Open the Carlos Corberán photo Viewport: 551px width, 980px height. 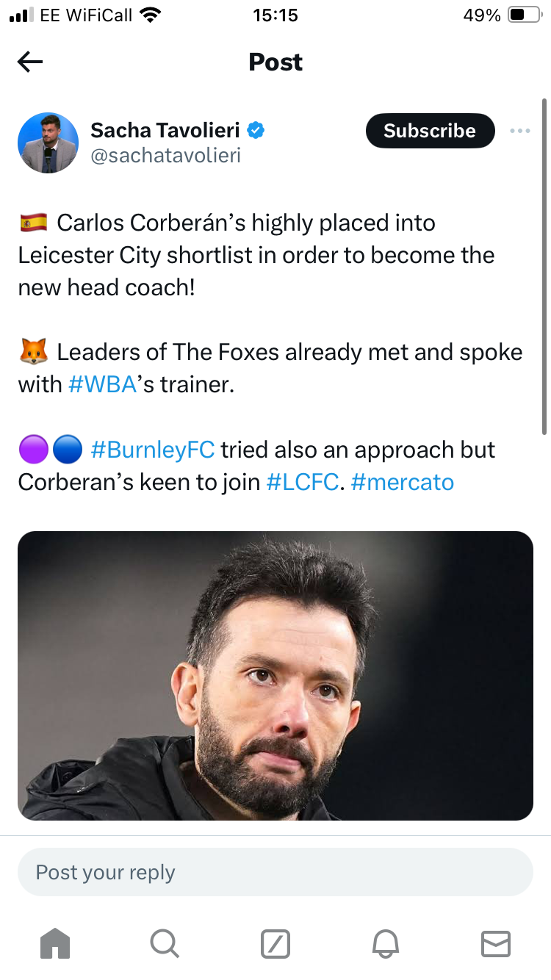click(275, 675)
